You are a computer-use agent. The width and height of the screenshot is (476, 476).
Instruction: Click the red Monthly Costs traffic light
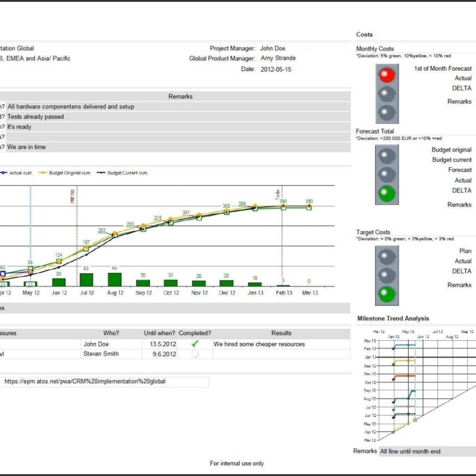coord(387,75)
